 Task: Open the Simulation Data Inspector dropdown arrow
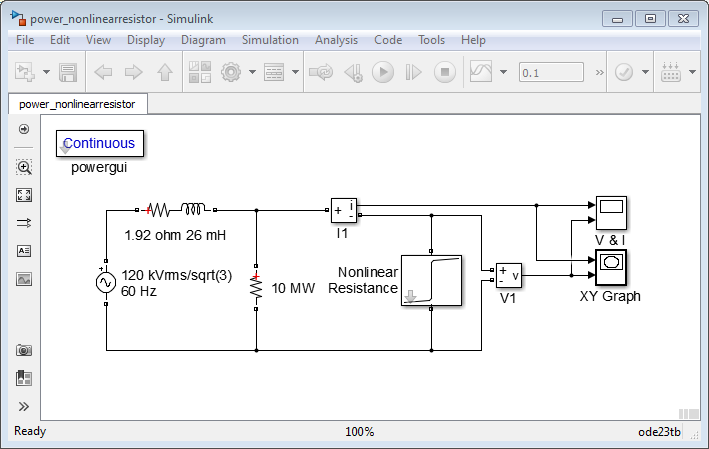click(x=503, y=73)
